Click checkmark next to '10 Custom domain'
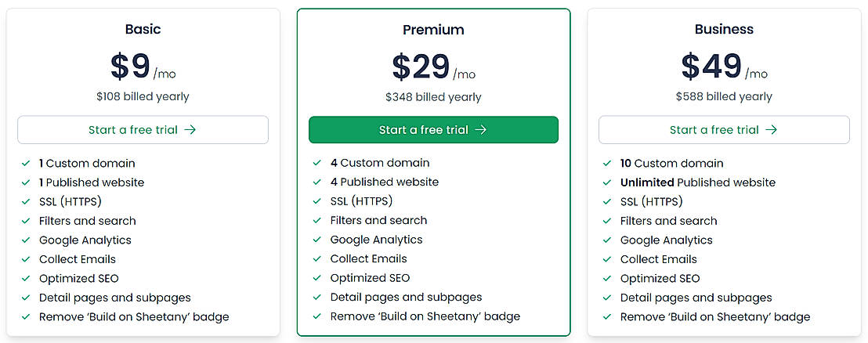 (x=607, y=164)
